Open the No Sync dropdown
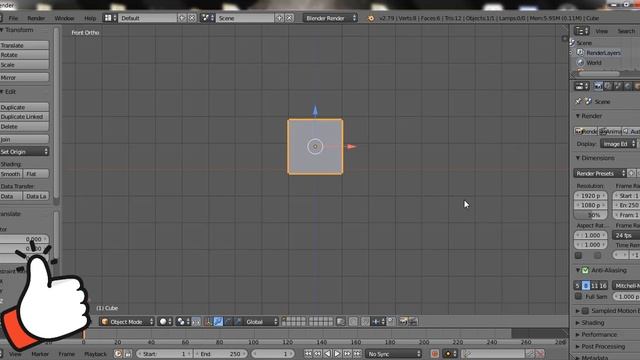This screenshot has width=640, height=360. click(393, 354)
